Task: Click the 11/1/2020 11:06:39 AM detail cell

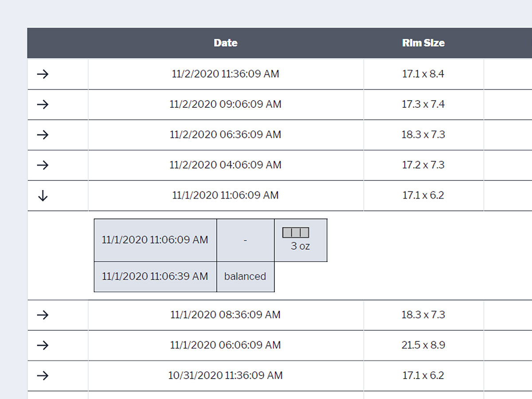Action: pos(155,277)
